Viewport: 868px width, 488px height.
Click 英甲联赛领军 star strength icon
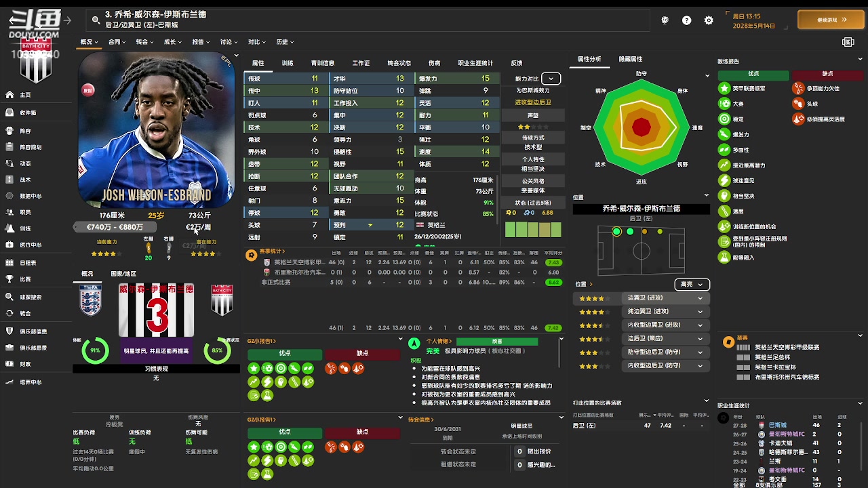click(724, 88)
